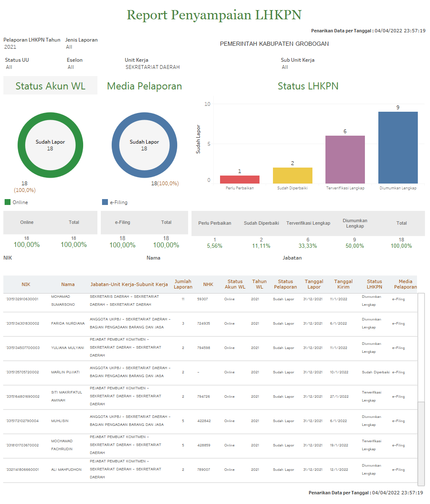Select the yellow Sudah Diperbaiki bar

tap(292, 176)
